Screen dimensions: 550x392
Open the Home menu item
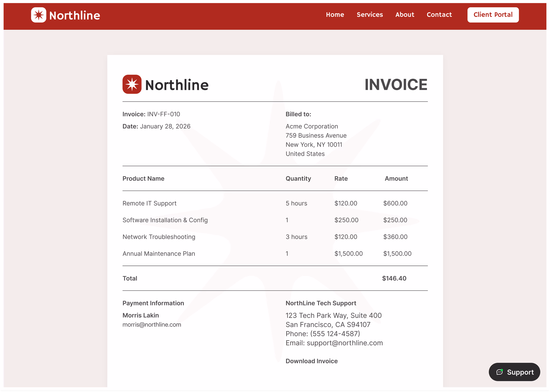335,15
